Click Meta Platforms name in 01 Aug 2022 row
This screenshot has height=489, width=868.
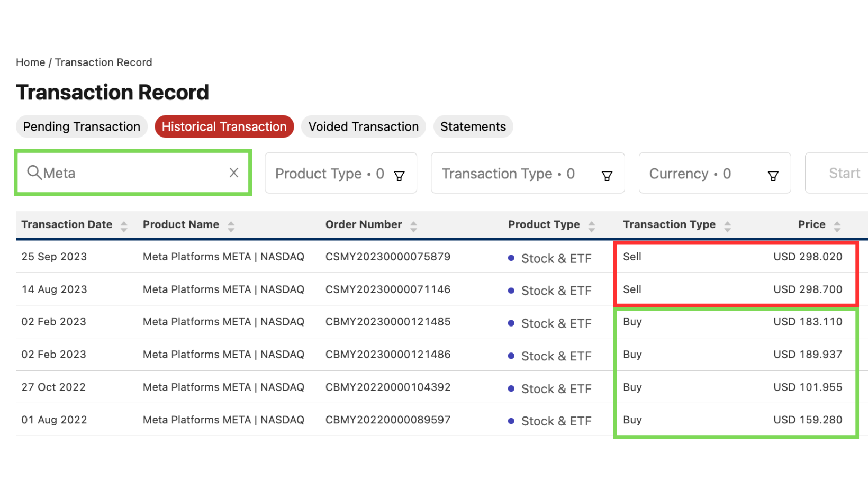click(223, 420)
